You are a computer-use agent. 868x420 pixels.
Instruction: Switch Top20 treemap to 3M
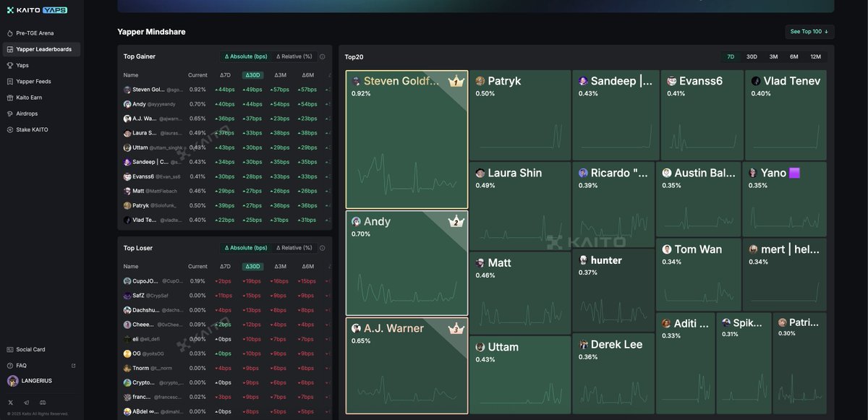coord(773,56)
